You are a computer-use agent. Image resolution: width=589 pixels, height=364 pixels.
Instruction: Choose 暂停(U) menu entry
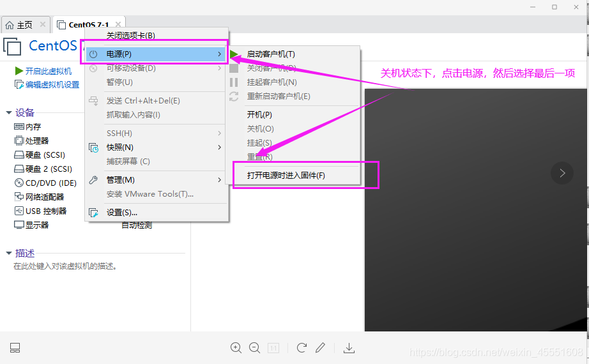[x=119, y=82]
